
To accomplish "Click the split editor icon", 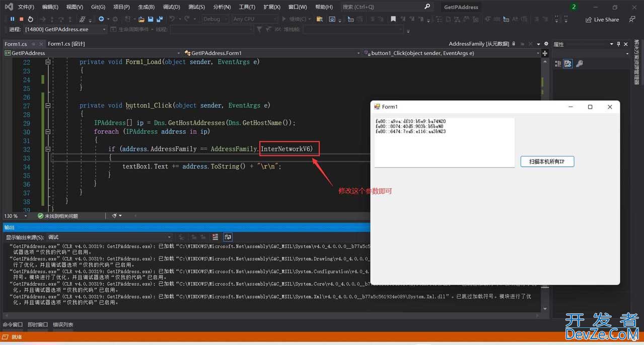I will (x=545, y=53).
